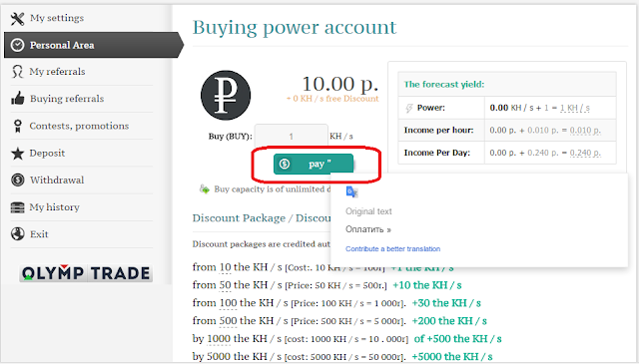Open My referrals page
639x364 pixels.
pos(58,72)
